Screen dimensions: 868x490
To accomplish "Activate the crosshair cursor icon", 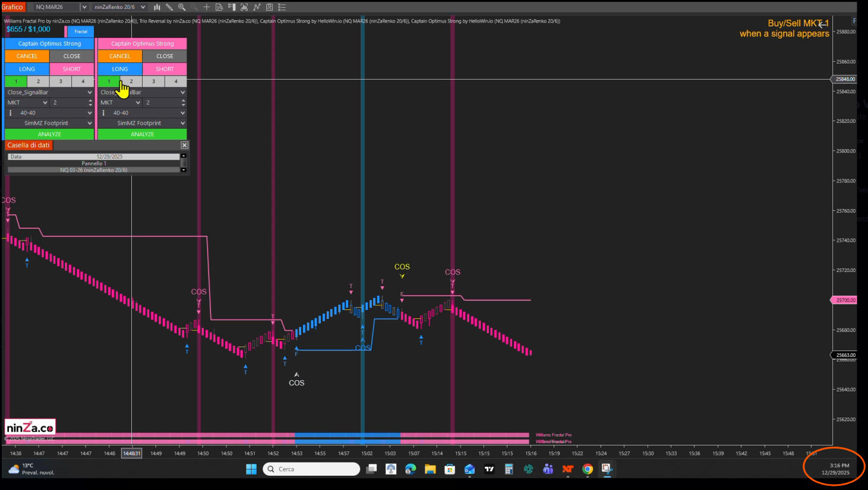I will [x=206, y=7].
